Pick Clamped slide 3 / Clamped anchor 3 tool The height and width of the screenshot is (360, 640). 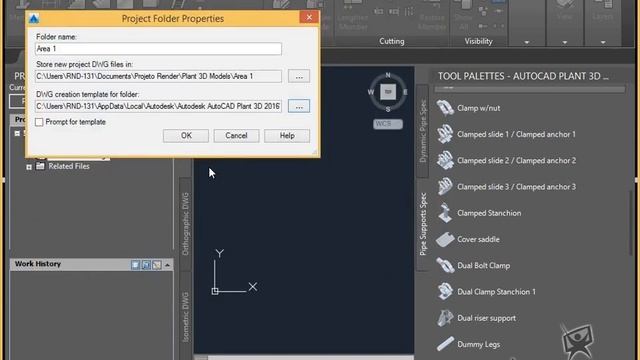point(506,187)
